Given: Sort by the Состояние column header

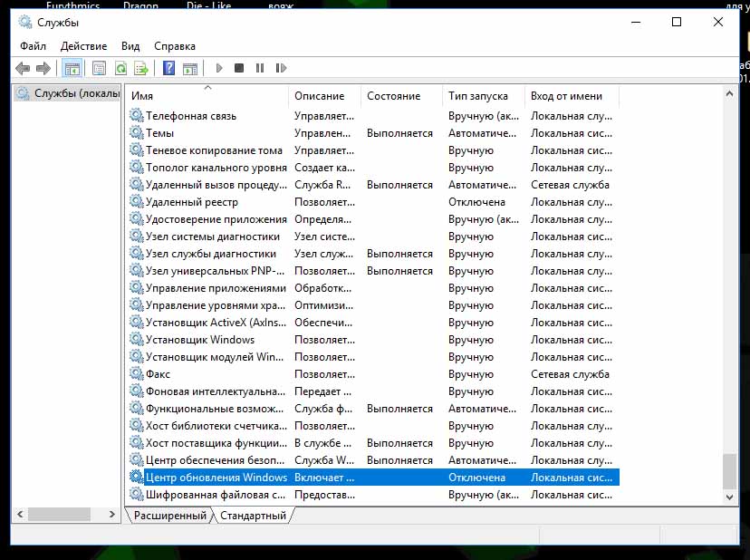Looking at the screenshot, I should (x=402, y=96).
